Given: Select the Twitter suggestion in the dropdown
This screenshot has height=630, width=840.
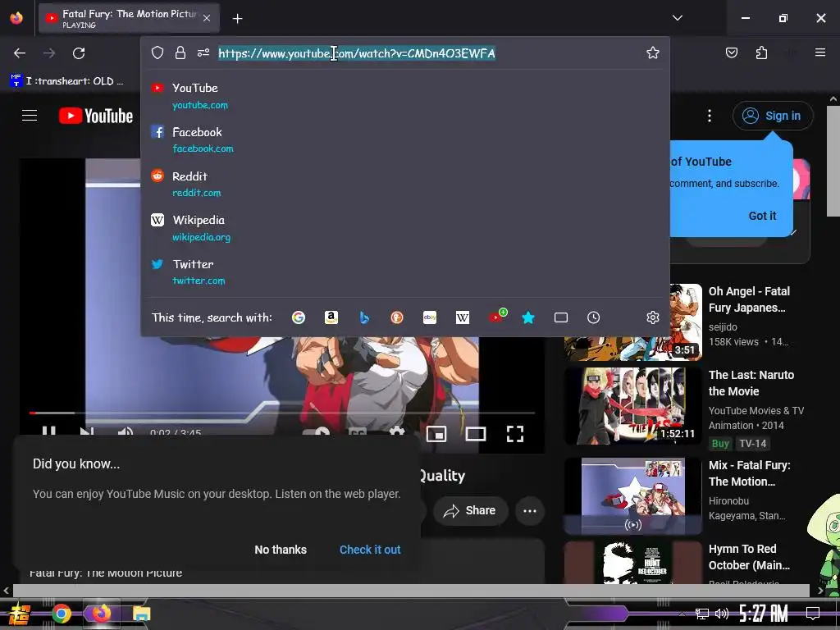Looking at the screenshot, I should click(405, 272).
